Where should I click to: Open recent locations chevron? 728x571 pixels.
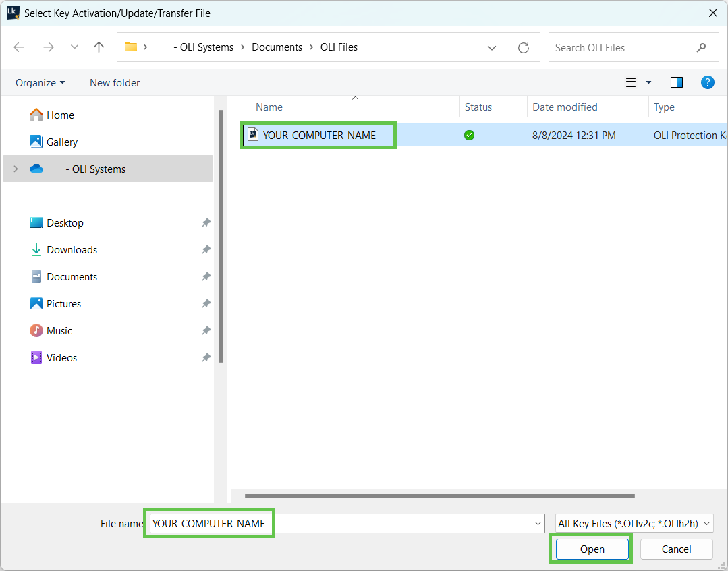coord(74,47)
